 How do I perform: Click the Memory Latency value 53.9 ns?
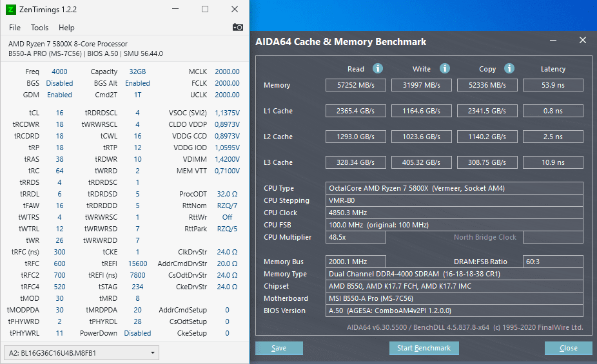pos(553,85)
